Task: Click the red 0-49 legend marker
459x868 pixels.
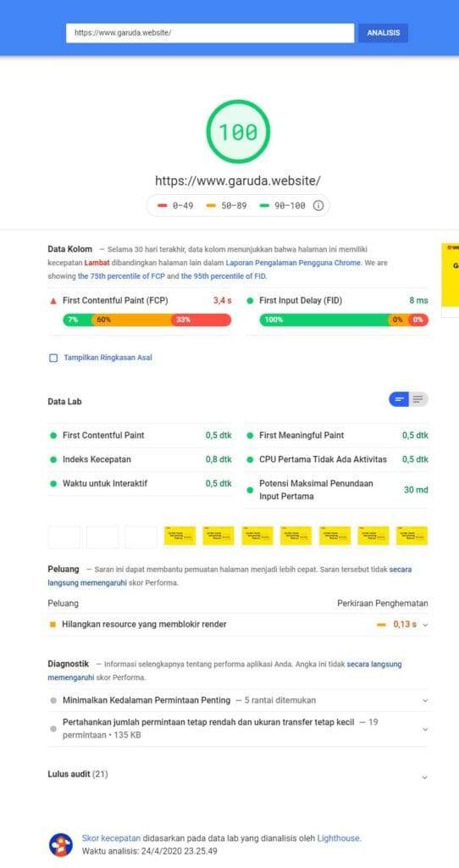Action: tap(162, 205)
